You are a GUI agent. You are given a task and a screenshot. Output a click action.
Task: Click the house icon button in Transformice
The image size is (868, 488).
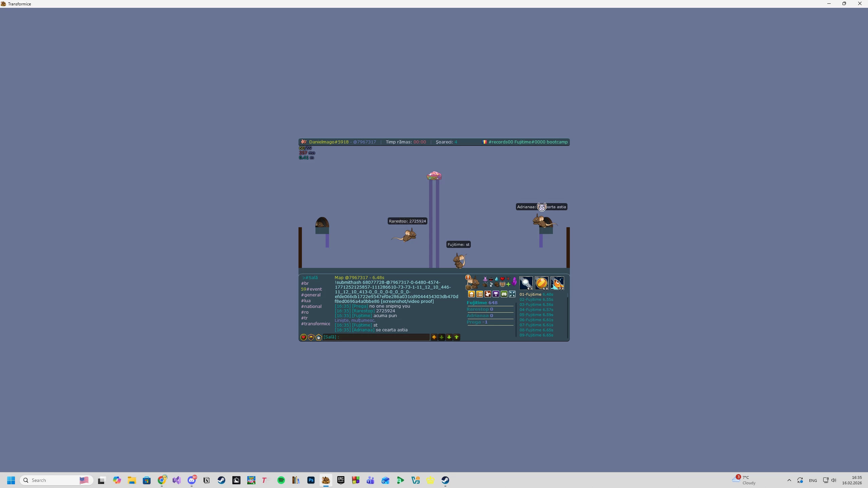pos(471,294)
